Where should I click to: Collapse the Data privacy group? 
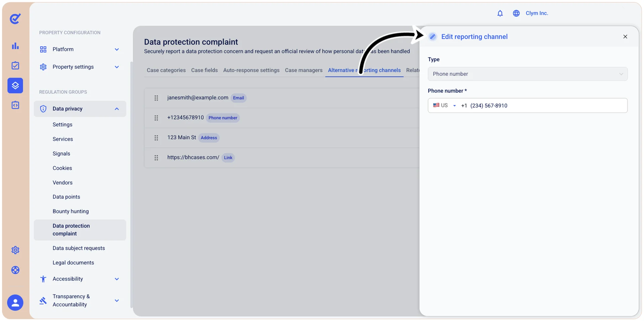[x=80, y=109]
